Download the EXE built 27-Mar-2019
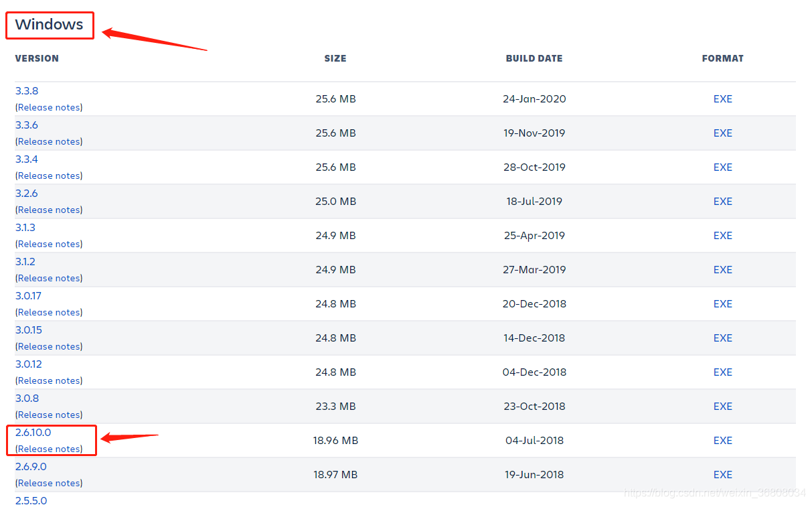The width and height of the screenshot is (812, 505). point(723,269)
